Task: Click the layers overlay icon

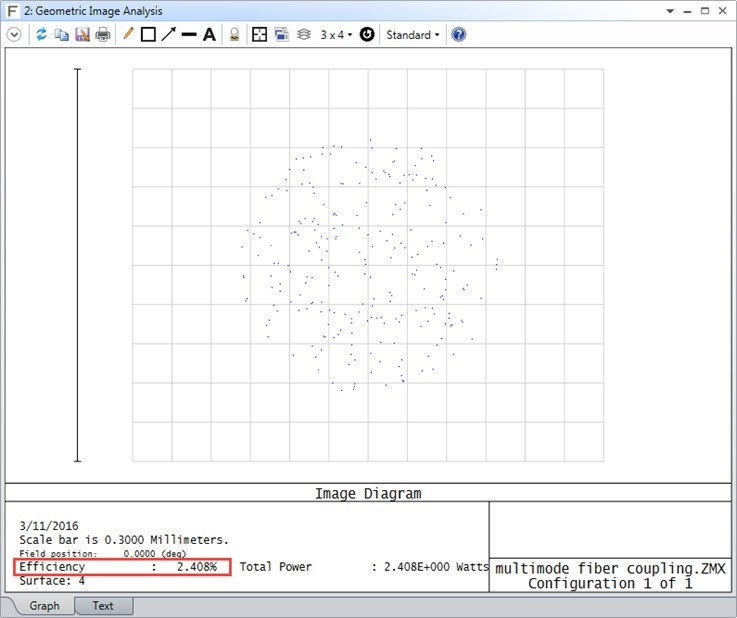Action: coord(303,35)
